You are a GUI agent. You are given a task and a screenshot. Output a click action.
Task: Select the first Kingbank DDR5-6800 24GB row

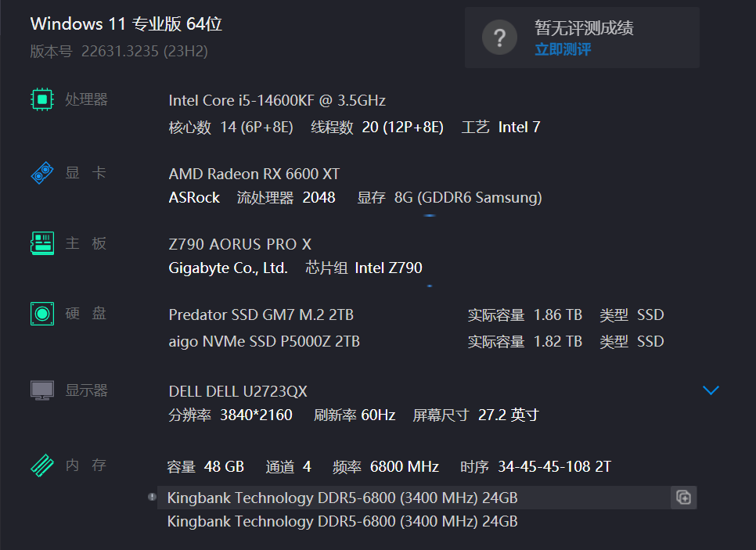click(x=342, y=498)
